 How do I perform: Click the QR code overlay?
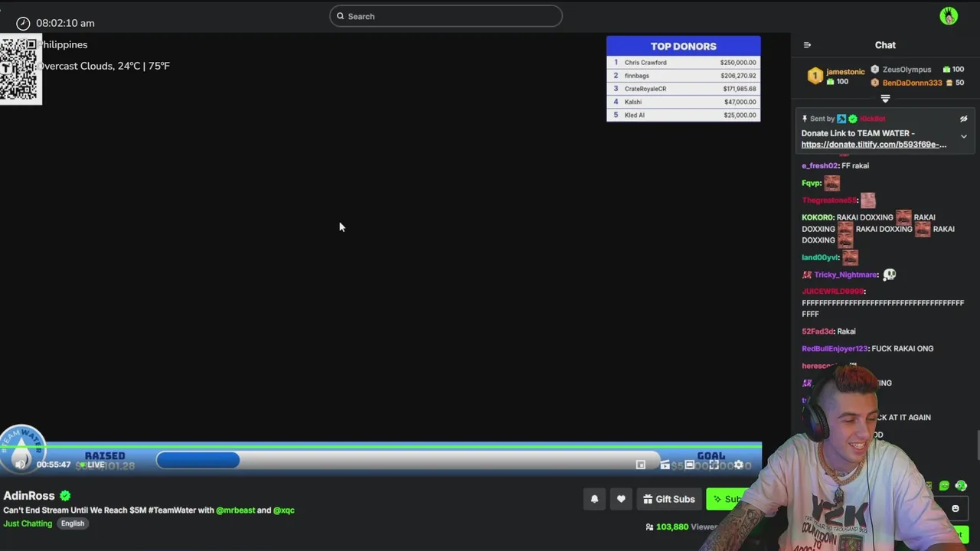tap(19, 69)
